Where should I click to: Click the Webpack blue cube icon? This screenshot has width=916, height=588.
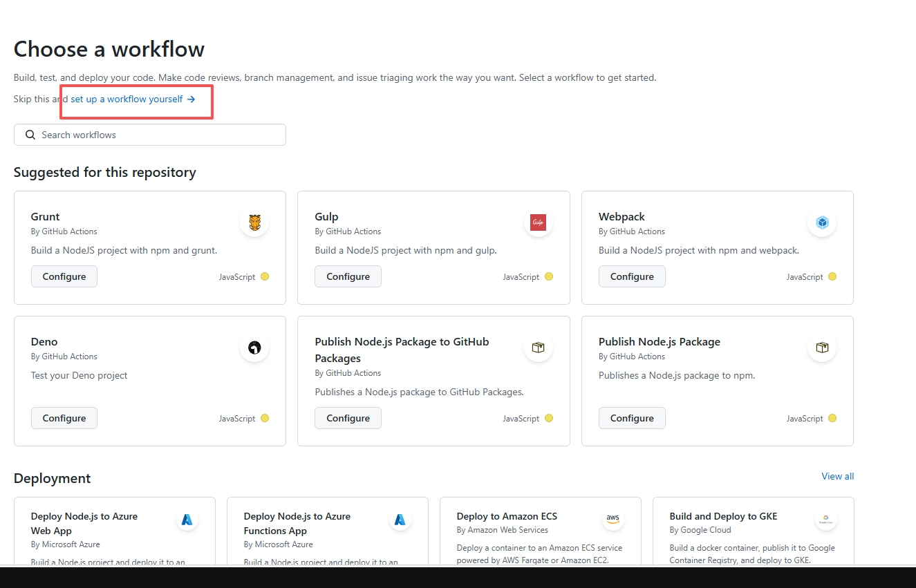pos(822,222)
